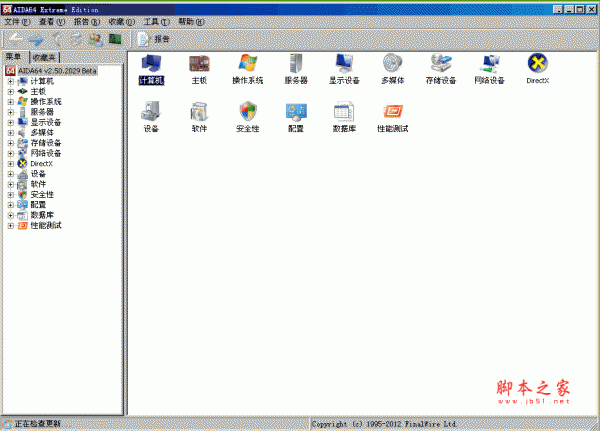Image resolution: width=600 pixels, height=431 pixels.
Task: Open the 文件(F) menu
Action: tap(18, 22)
